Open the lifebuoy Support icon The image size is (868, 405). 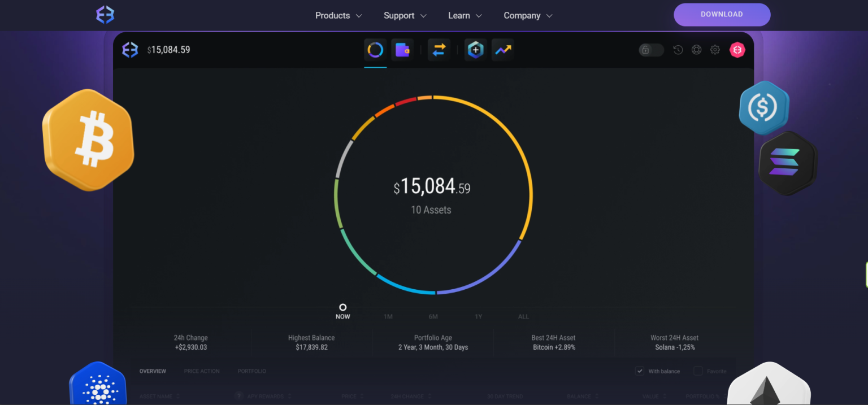tap(696, 50)
